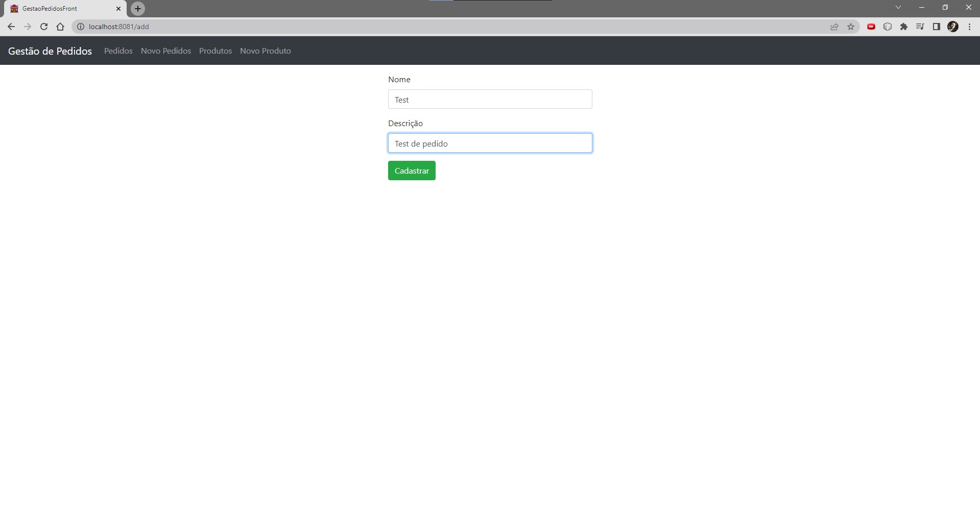Open the three-dot Chrome menu
Viewport: 980px width, 531px height.
coord(969,27)
